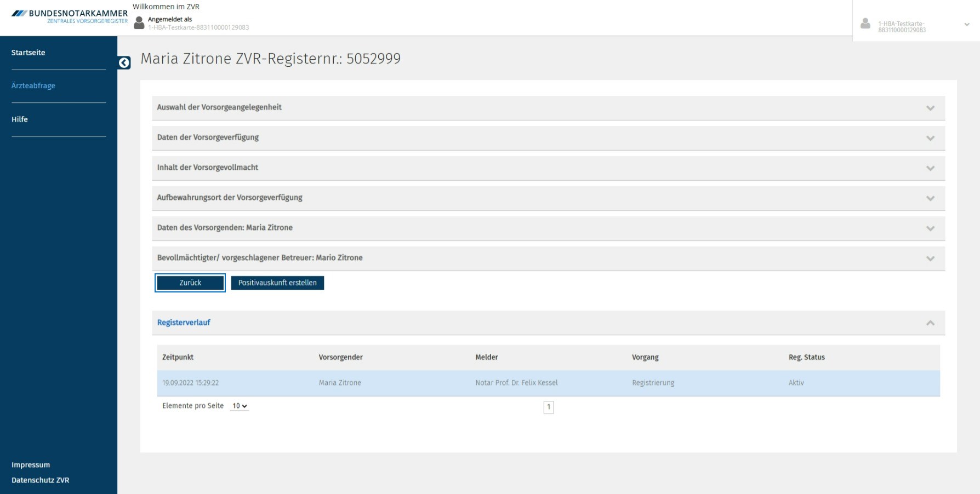Click Positivauskunft erstellen button
The image size is (980, 494).
point(277,283)
